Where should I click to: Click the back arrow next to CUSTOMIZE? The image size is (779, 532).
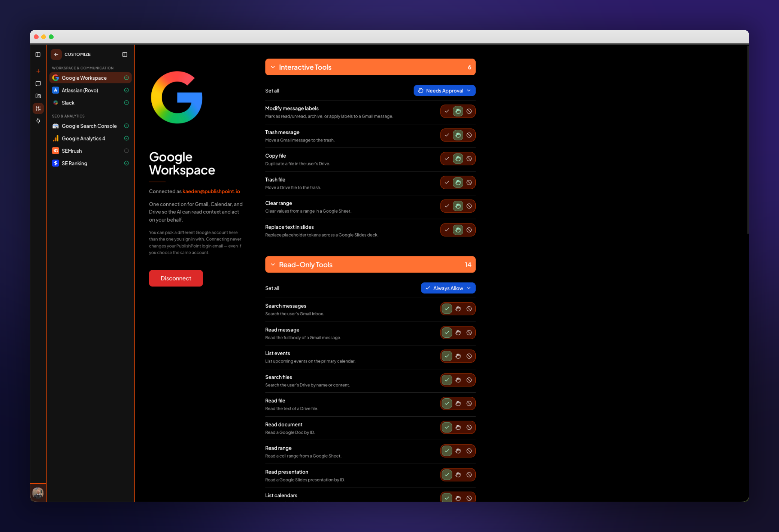(x=56, y=54)
